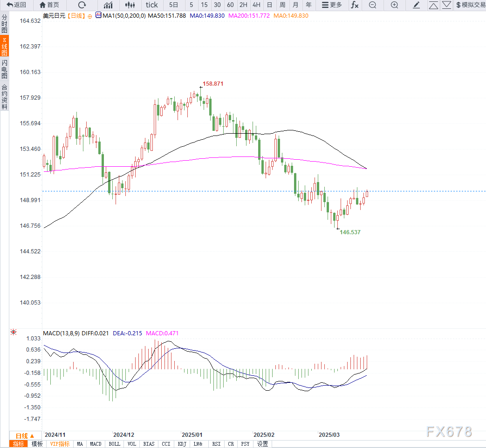Image resolution: width=486 pixels, height=448 pixels.
Task: Switch to the line chart icon
Action: click(x=108, y=5)
